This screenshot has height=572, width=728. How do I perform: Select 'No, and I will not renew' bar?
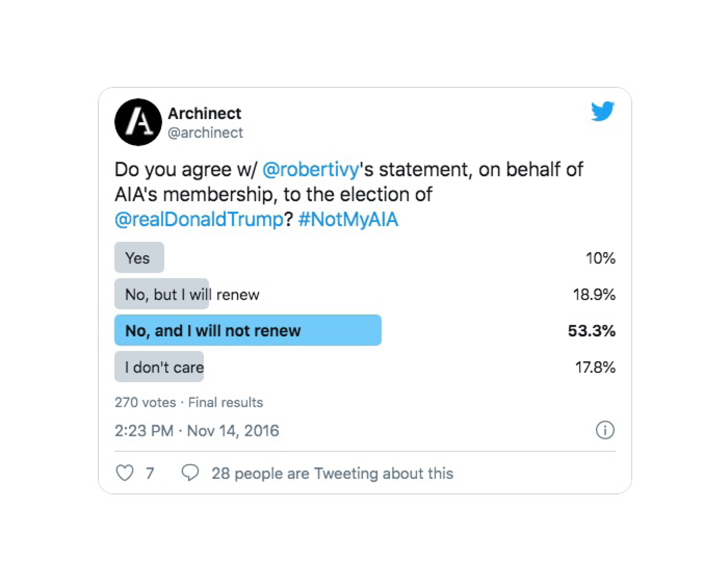(x=248, y=330)
